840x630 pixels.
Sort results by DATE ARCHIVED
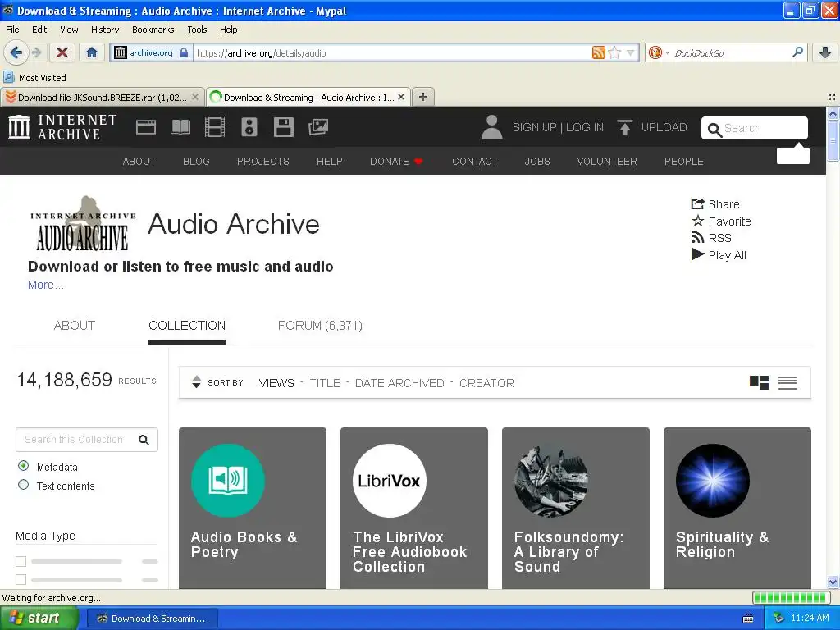[x=399, y=383]
